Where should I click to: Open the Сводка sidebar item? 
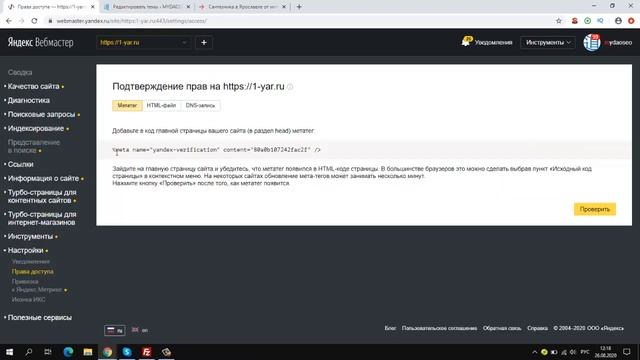20,72
